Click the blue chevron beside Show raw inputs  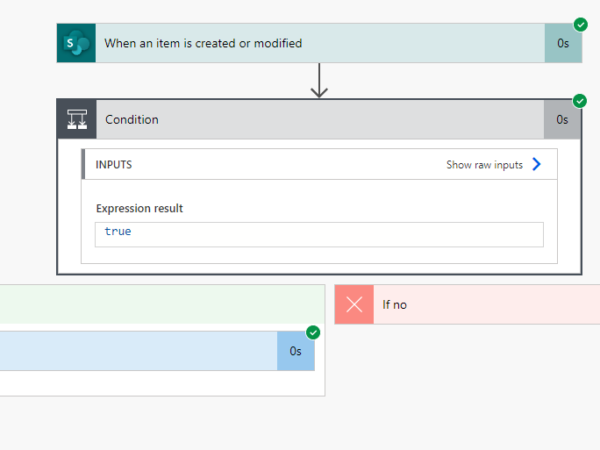click(537, 165)
